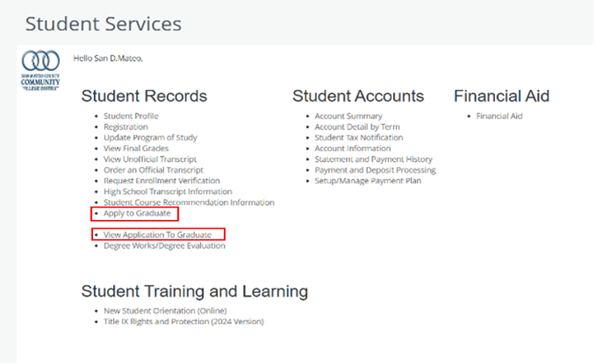The height and width of the screenshot is (364, 594).
Task: Click Order an Official Transcript
Action: 153,170
